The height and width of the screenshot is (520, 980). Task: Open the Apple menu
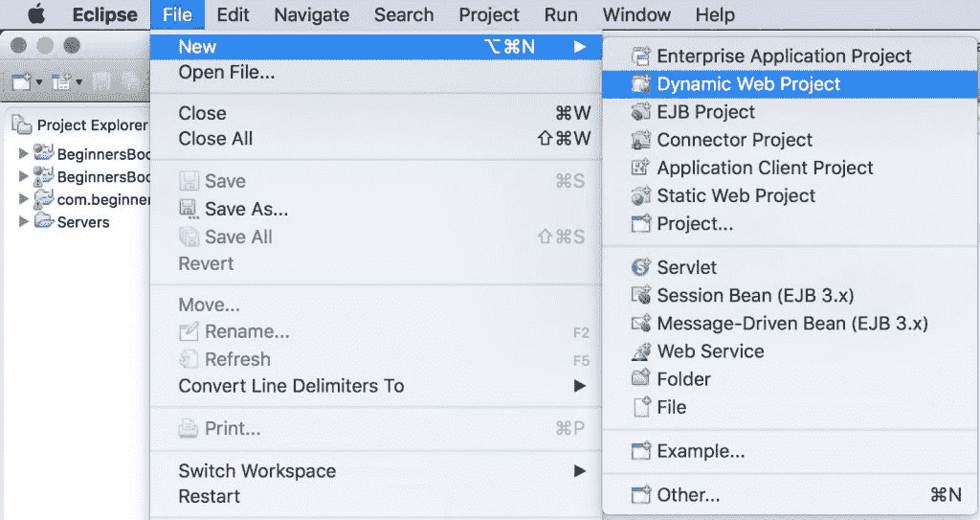pos(36,14)
